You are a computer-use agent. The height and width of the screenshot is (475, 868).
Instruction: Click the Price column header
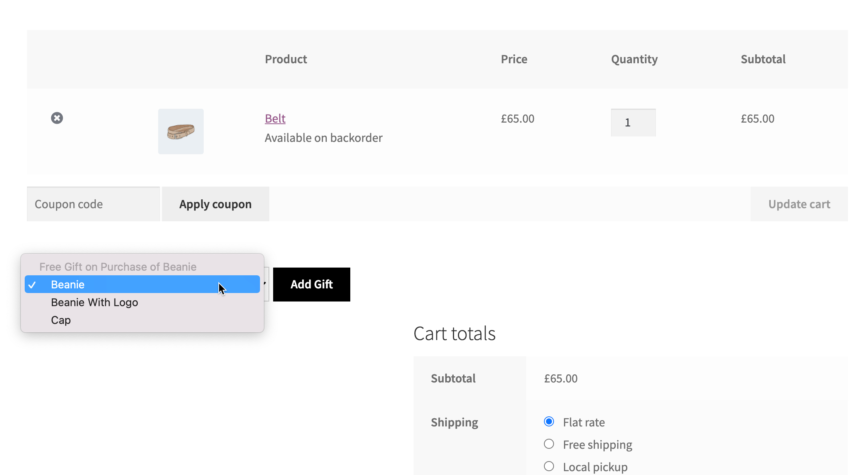pyautogui.click(x=514, y=59)
